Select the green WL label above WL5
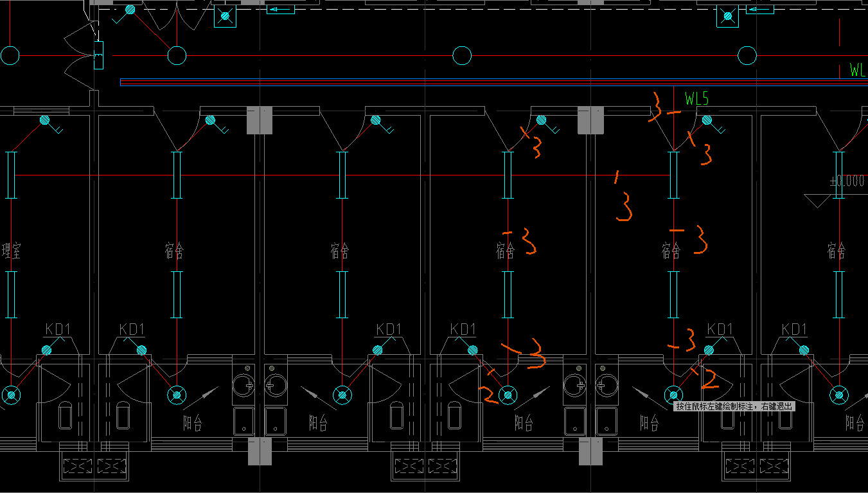The image size is (868, 493). click(858, 70)
